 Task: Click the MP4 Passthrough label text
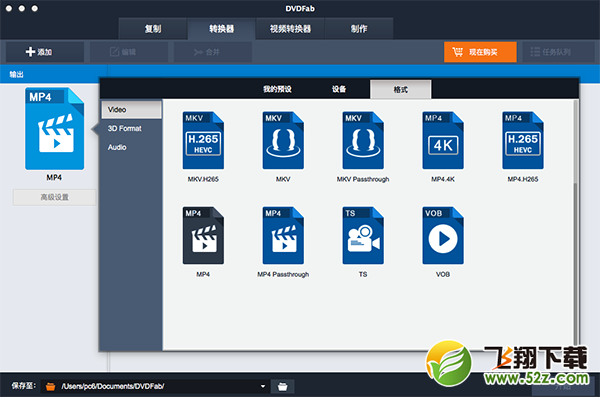point(283,274)
